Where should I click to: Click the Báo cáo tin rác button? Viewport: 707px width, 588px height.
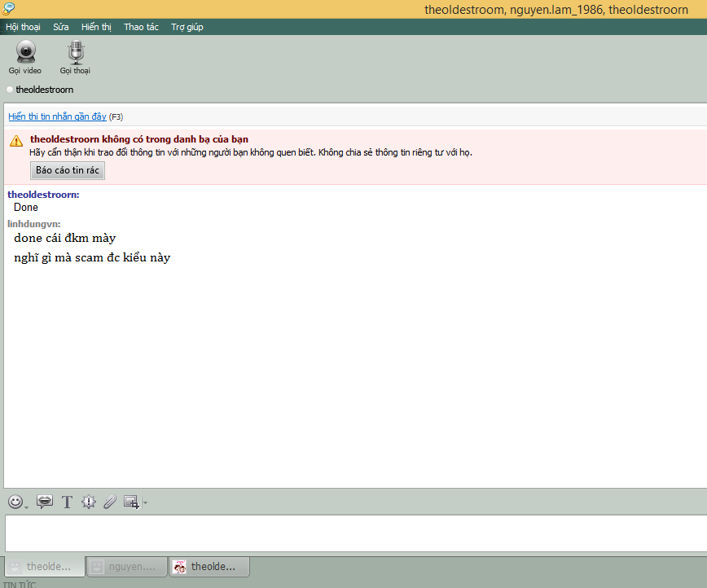click(x=68, y=170)
